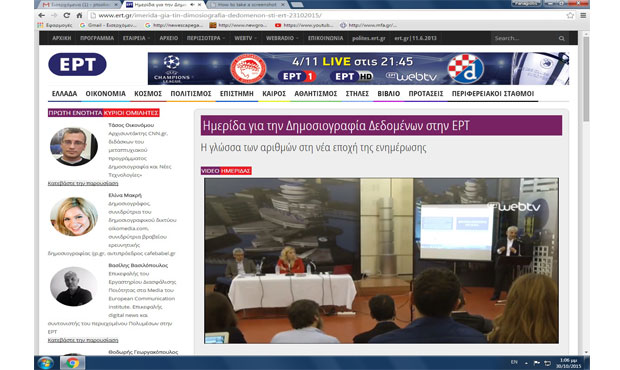Click the page vertical scrollbar
This screenshot has width=620, height=370.
(586, 193)
